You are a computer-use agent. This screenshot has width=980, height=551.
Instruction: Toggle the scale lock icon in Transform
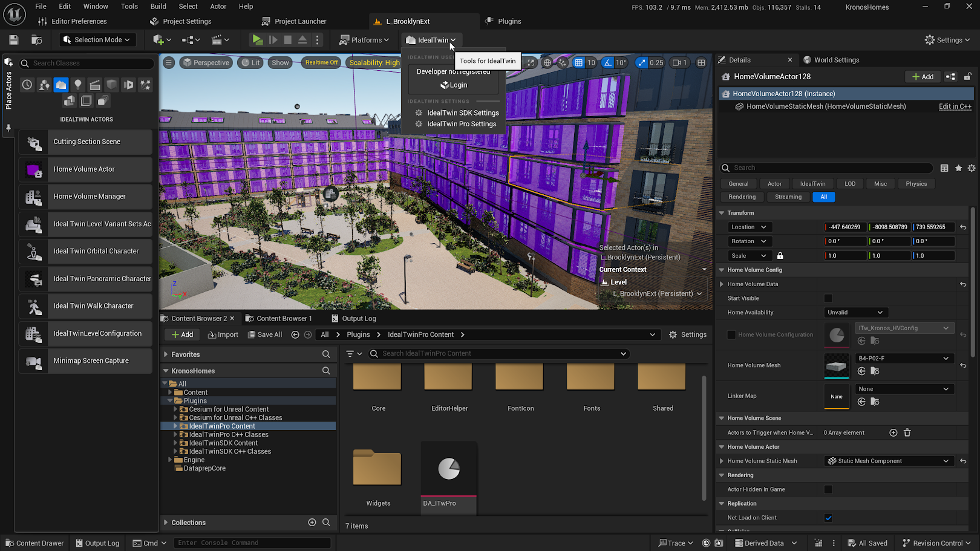pos(780,256)
